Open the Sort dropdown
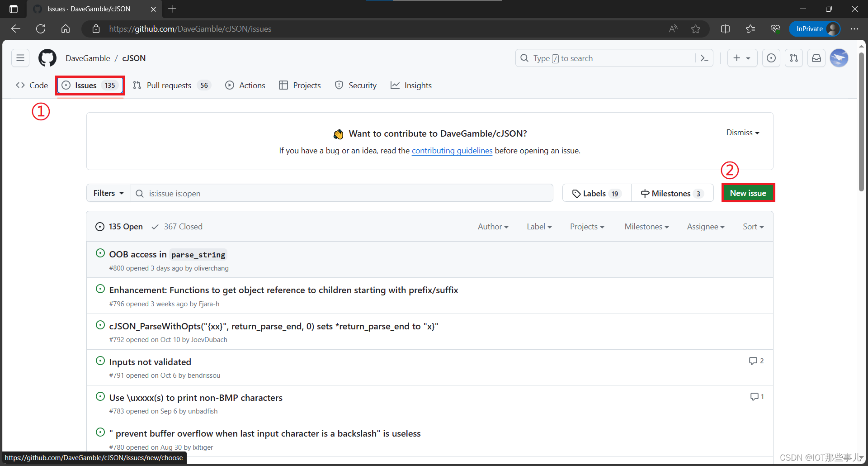The width and height of the screenshot is (868, 466). tap(753, 227)
